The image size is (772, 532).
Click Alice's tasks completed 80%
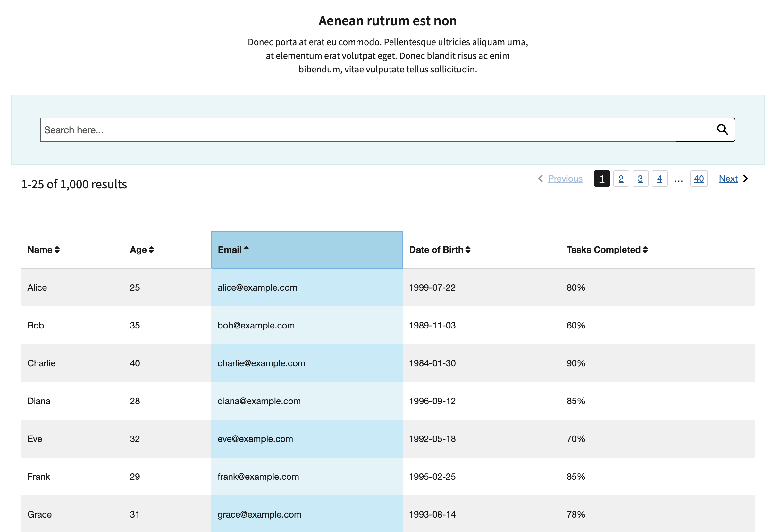(575, 287)
